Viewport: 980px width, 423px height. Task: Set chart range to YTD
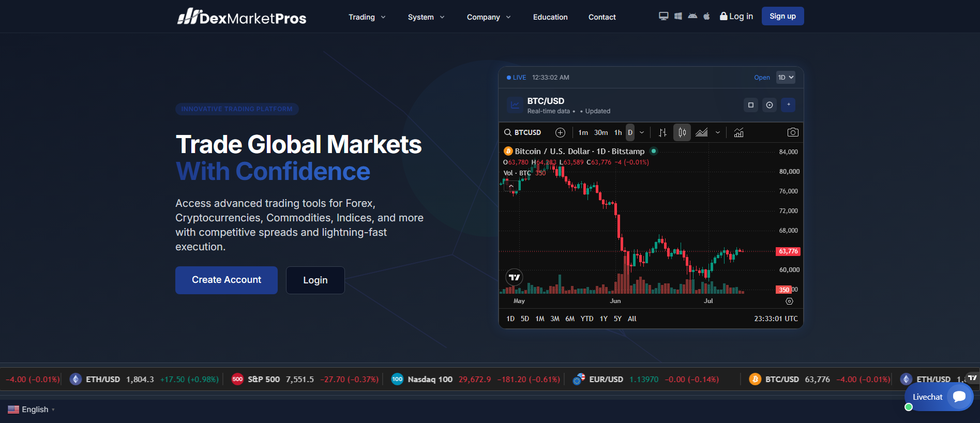[587, 319]
